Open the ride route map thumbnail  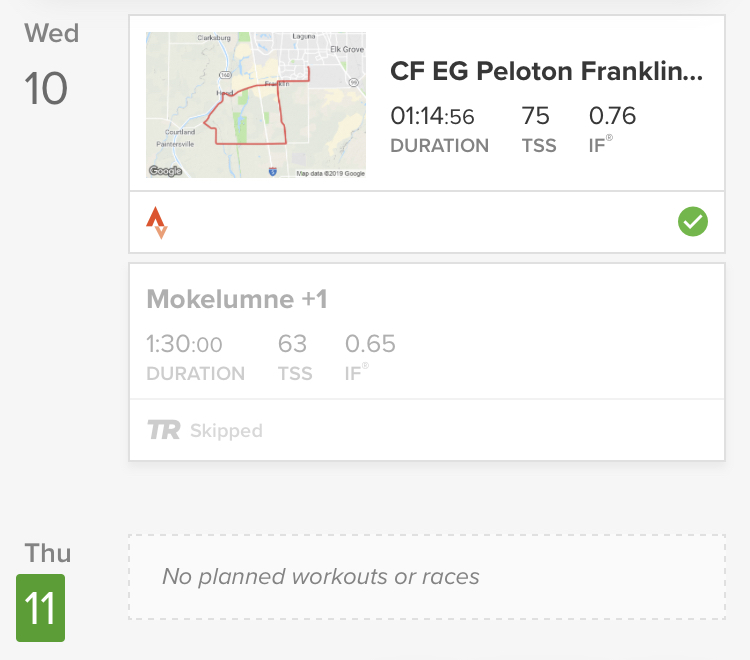(256, 104)
